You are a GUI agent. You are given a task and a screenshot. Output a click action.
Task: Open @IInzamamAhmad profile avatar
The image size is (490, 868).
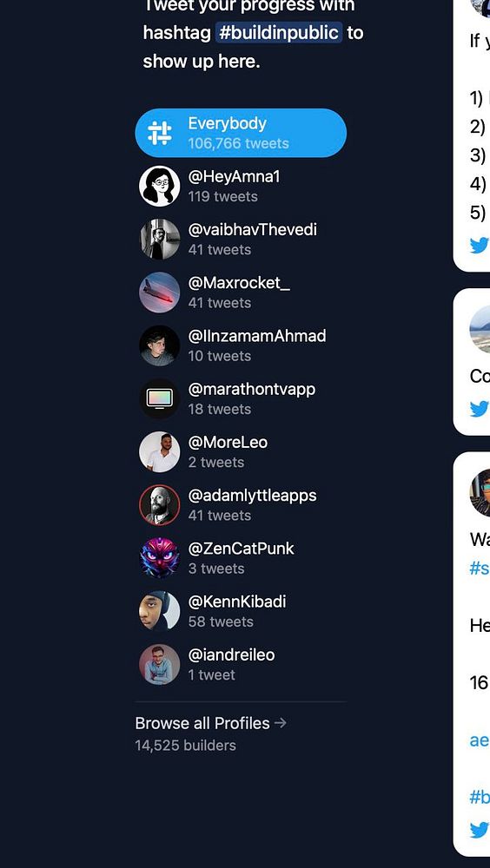[160, 345]
